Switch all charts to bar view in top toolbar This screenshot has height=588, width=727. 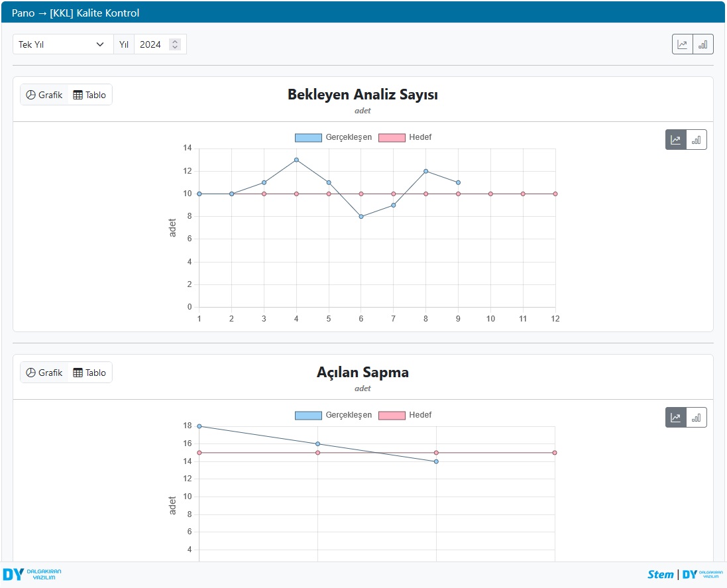702,44
